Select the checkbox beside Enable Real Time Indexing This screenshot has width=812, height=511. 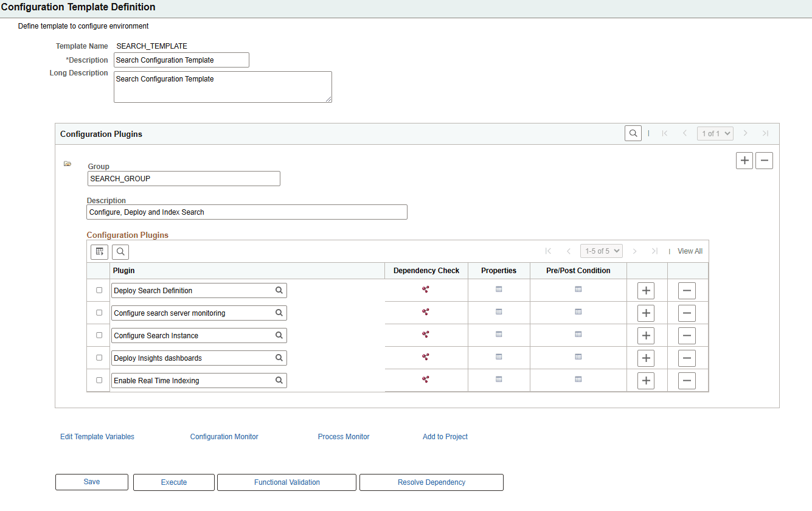(x=99, y=380)
